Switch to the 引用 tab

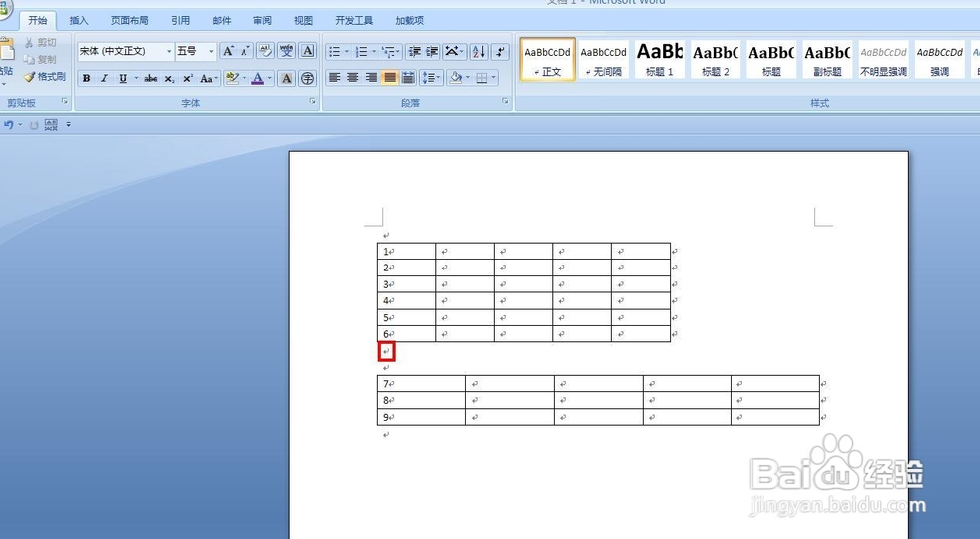[x=180, y=21]
